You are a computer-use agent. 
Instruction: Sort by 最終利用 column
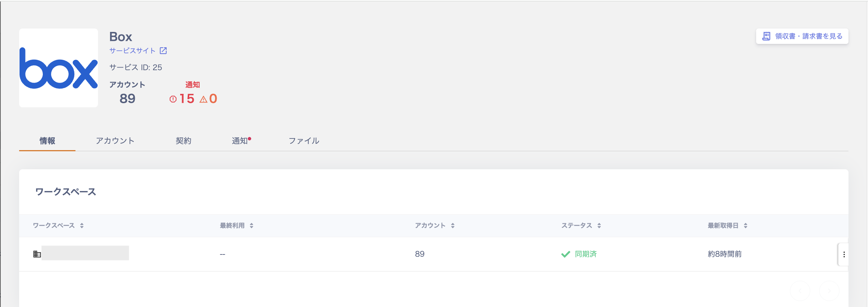251,226
